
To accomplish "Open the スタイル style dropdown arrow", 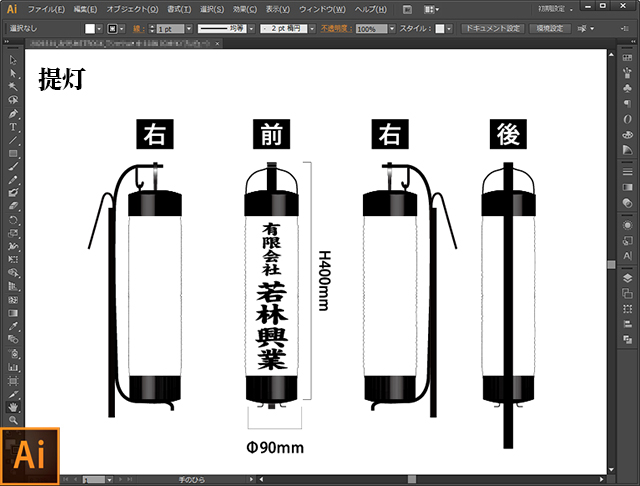I will [449, 29].
